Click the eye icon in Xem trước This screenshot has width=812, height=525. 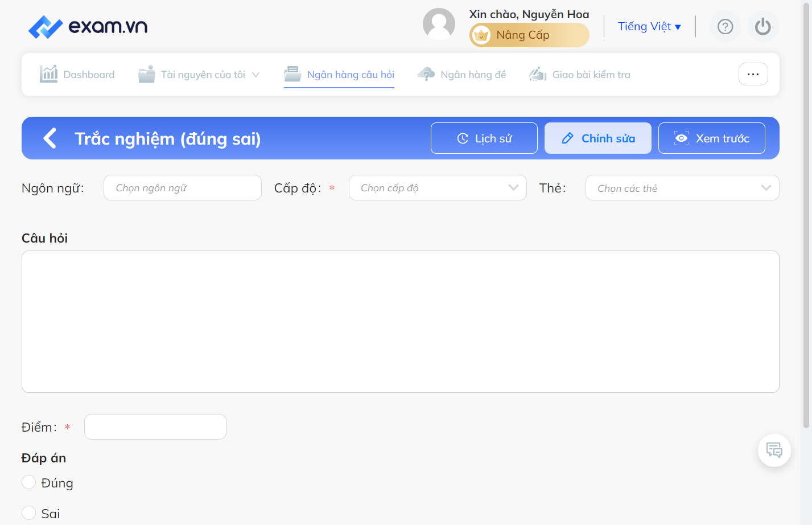coord(681,138)
